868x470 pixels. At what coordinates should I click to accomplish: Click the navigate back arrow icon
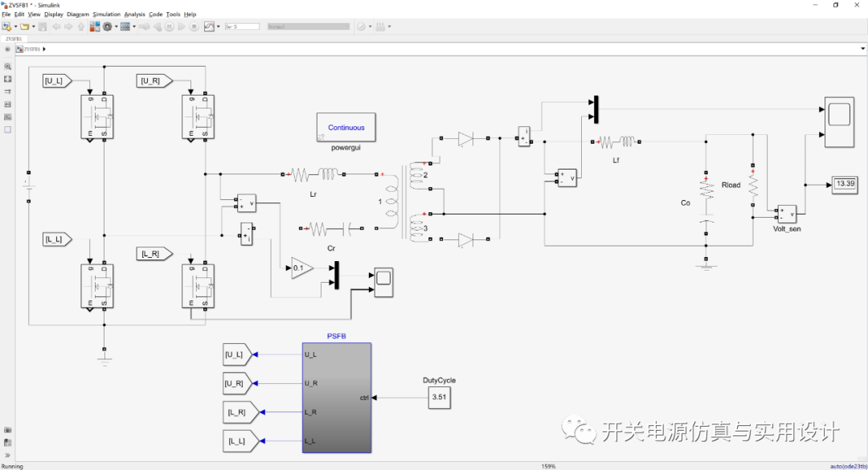55,26
